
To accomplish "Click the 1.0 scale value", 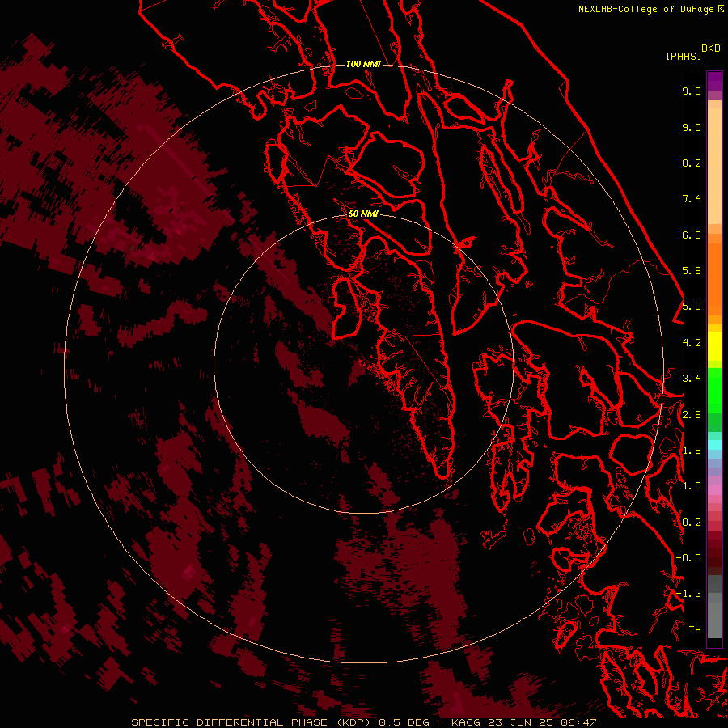I will coord(692,486).
